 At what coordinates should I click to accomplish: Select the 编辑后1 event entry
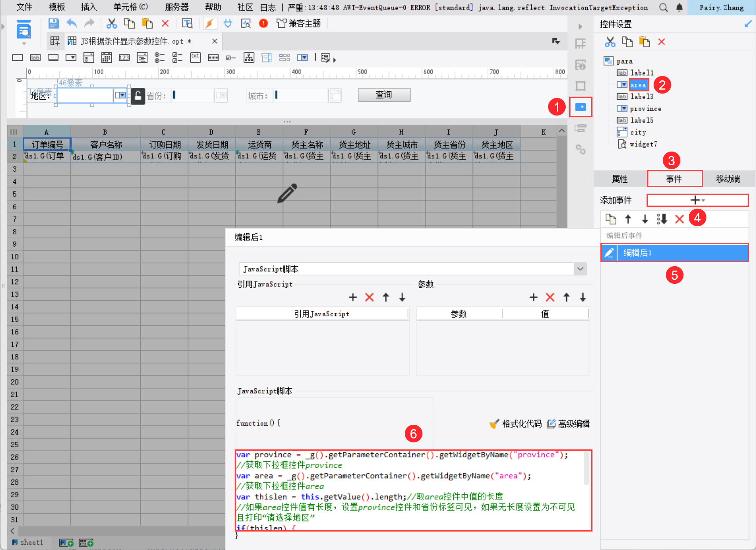click(x=675, y=253)
